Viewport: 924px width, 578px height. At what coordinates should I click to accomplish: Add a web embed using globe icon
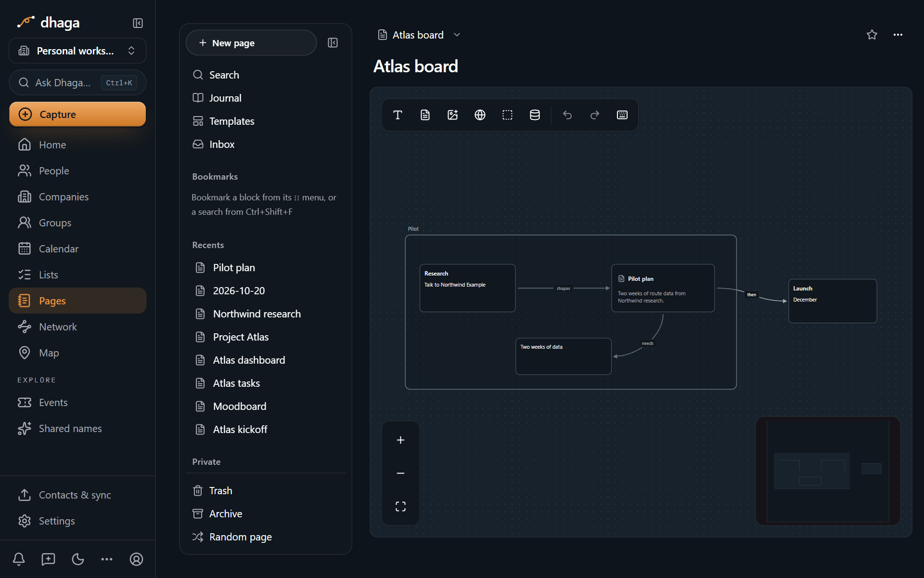[x=480, y=115]
